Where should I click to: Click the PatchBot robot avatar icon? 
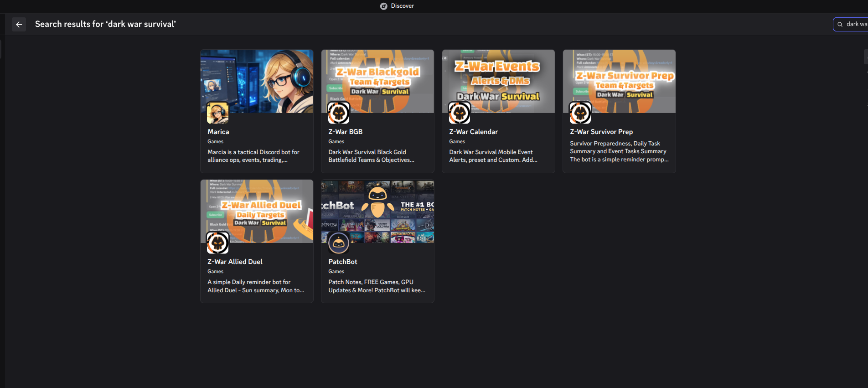[x=339, y=243]
